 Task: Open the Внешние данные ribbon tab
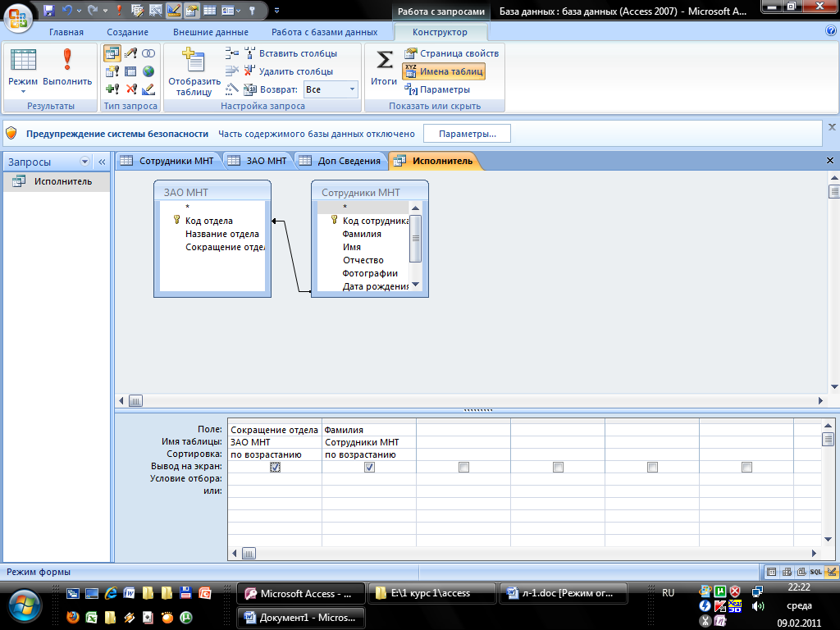pyautogui.click(x=211, y=32)
